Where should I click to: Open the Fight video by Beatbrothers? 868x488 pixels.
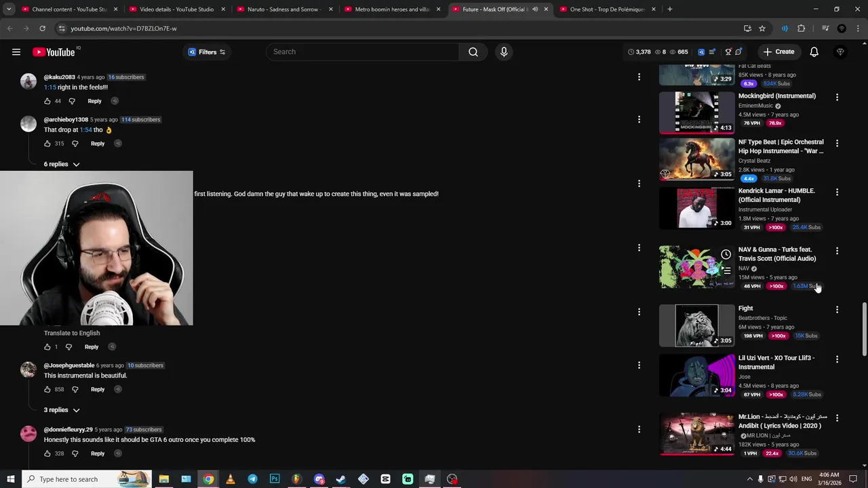[697, 325]
